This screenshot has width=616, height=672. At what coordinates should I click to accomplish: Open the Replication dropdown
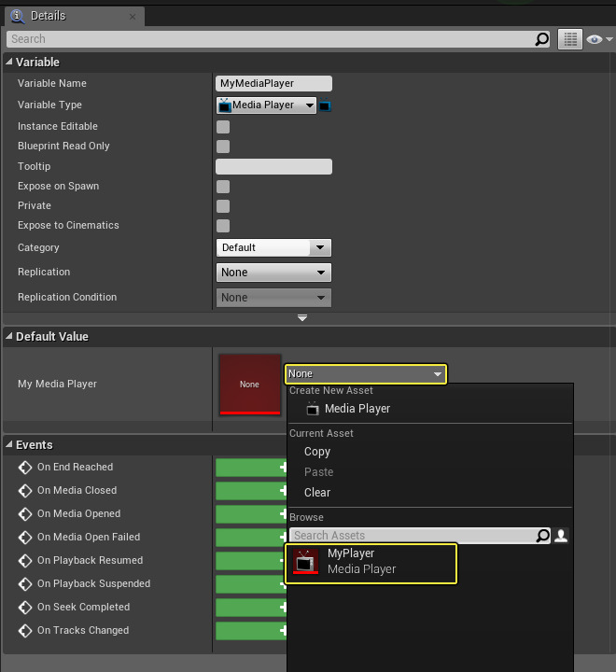[273, 273]
